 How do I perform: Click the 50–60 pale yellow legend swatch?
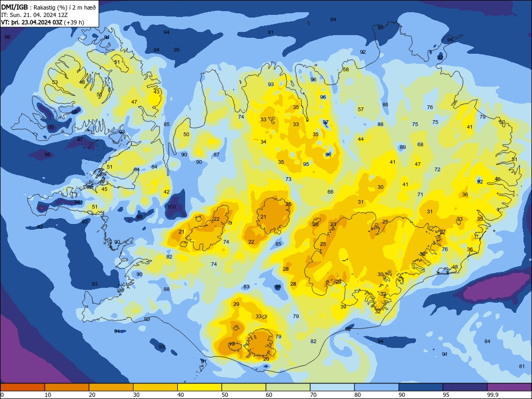click(244, 387)
